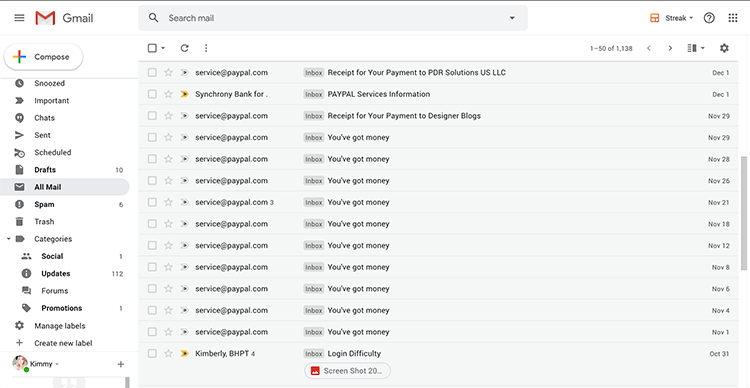This screenshot has height=388, width=750.
Task: Open the Help question mark icon
Action: click(x=709, y=18)
